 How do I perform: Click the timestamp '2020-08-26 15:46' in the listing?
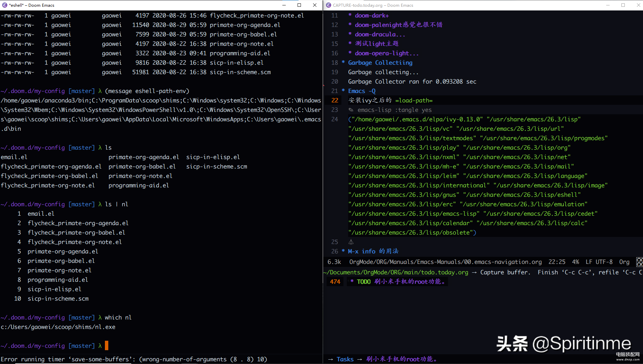(179, 16)
